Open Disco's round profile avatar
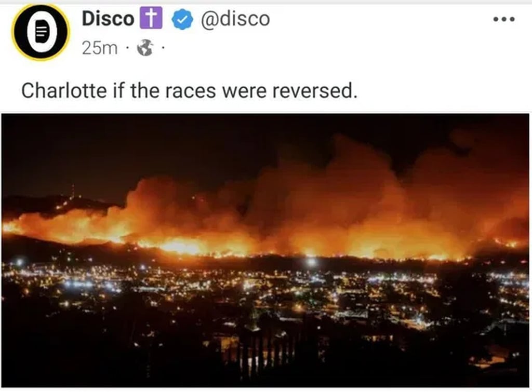This screenshot has height=392, width=532. [41, 32]
